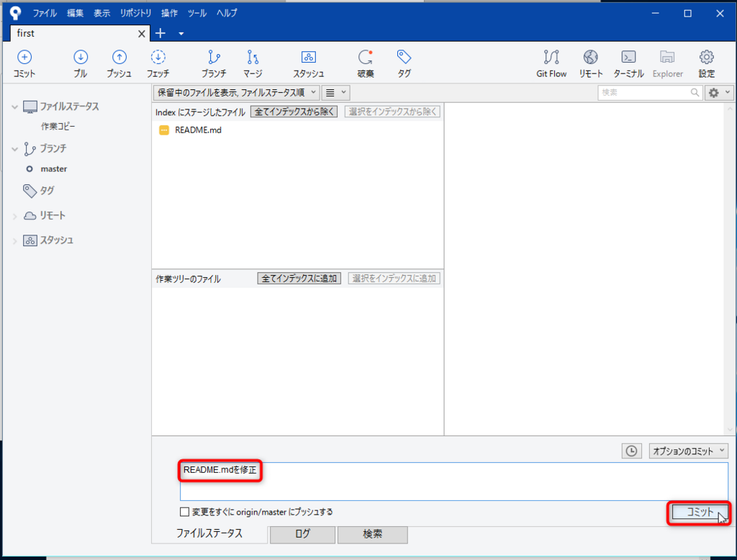Viewport: 737px width, 560px height.
Task: Click the プッシュ (Push) icon
Action: 118,63
